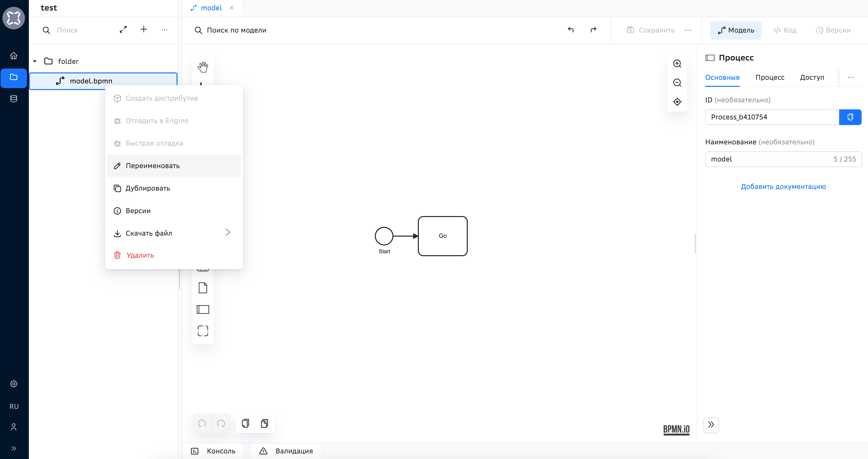The width and height of the screenshot is (868, 459).
Task: Open the Валидация panel button
Action: (x=286, y=451)
